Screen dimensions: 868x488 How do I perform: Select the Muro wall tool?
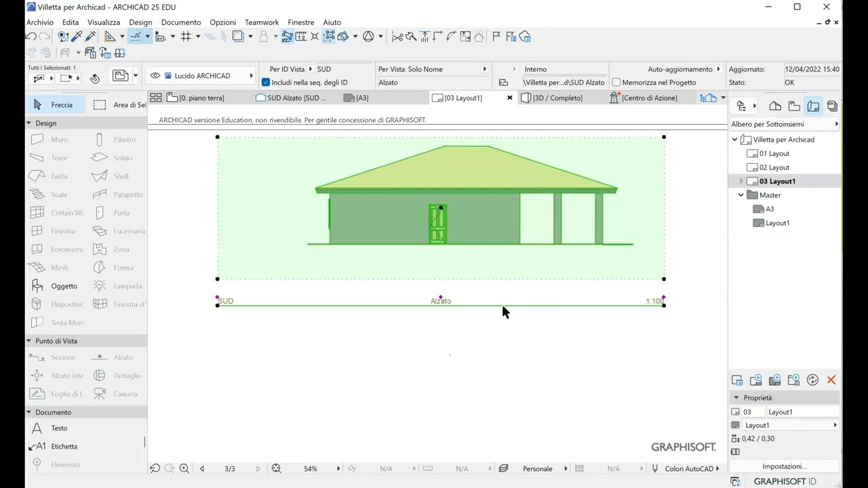click(52, 140)
